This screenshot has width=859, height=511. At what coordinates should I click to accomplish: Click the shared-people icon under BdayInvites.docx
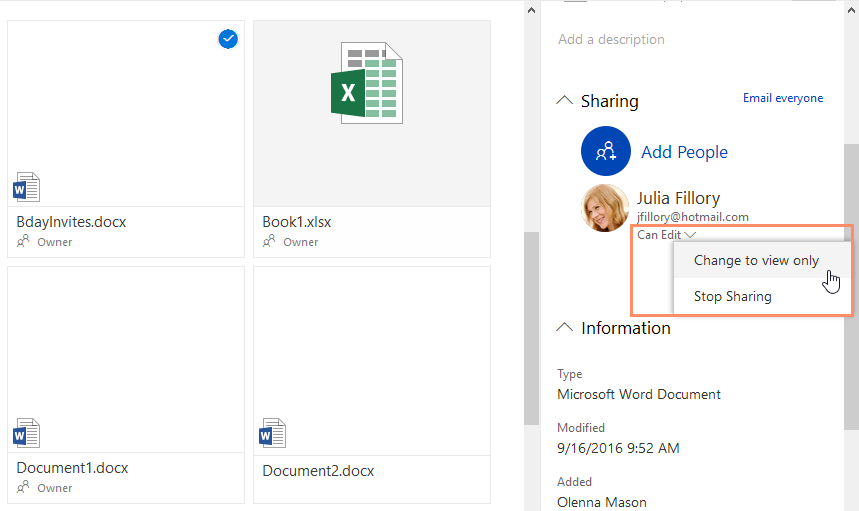(x=24, y=242)
